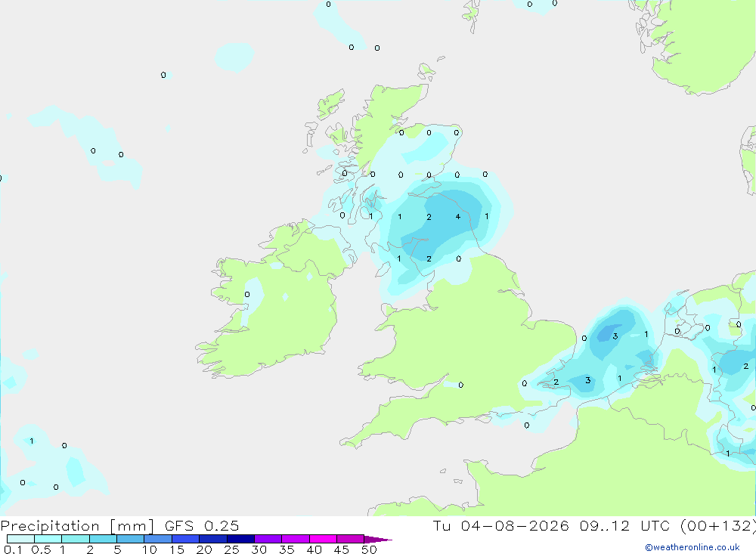
Task: Click the '50' legend scale label
Action: [369, 549]
